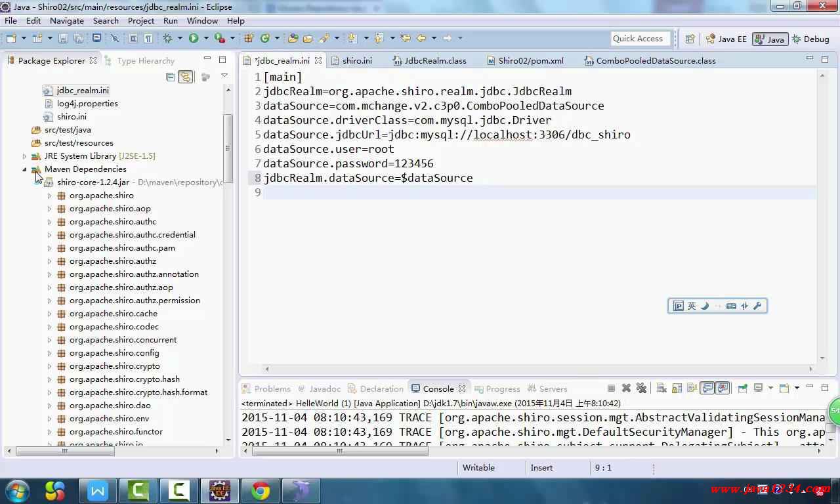The image size is (840, 504).
Task: Click the Run Last Tool external tools icon
Action: click(220, 38)
